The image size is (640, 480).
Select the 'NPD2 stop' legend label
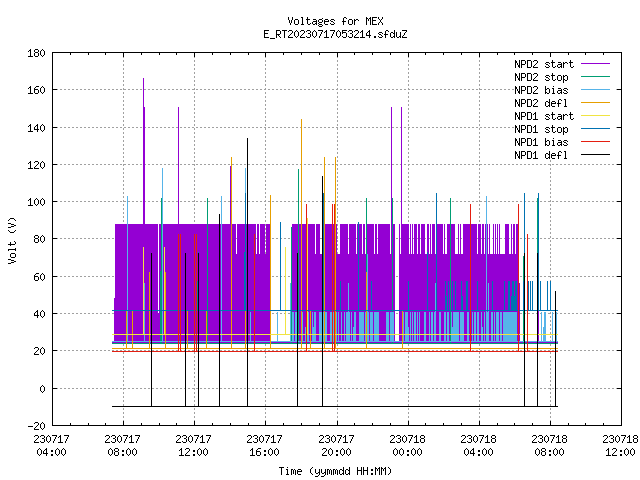click(541, 77)
